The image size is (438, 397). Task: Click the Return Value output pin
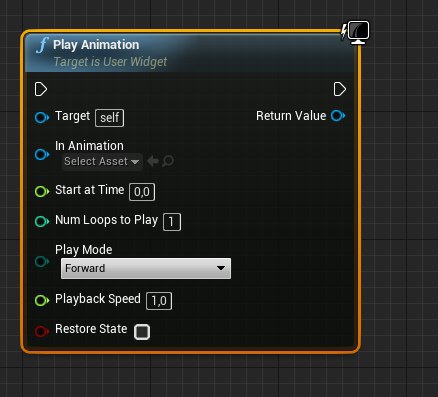click(338, 116)
